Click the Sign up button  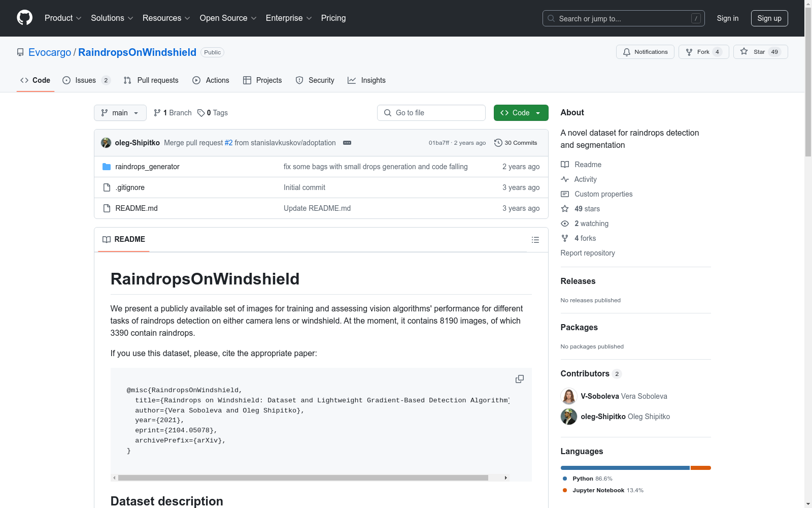(x=769, y=18)
